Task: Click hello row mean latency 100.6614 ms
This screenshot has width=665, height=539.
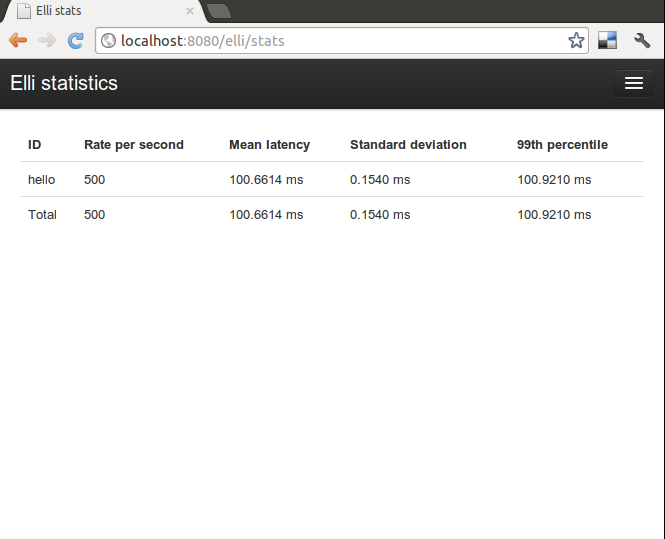Action: (266, 180)
